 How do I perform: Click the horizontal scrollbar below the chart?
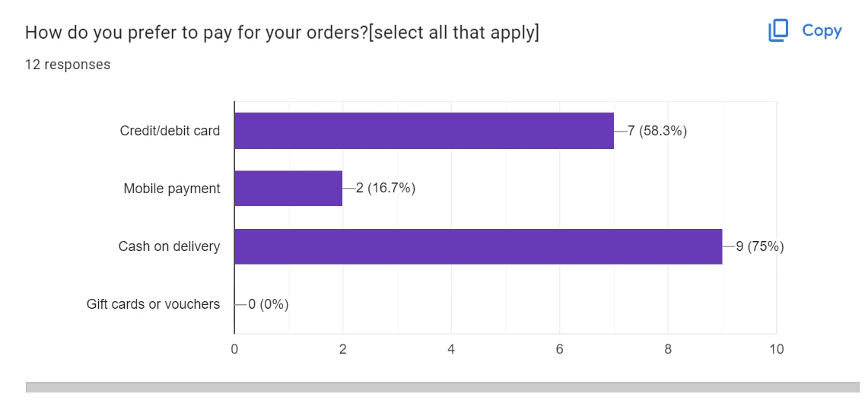pyautogui.click(x=442, y=387)
